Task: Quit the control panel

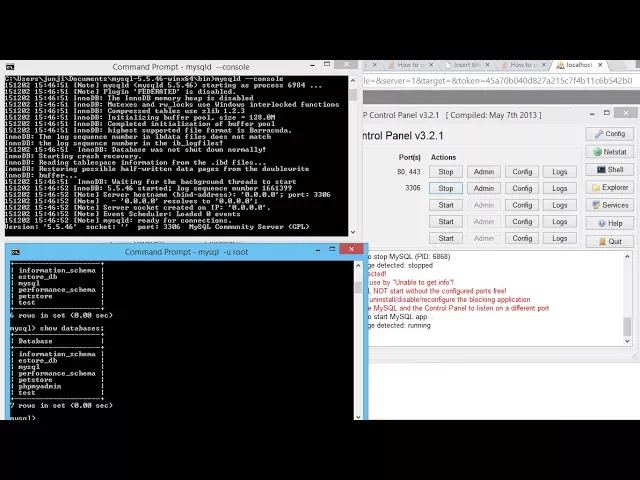Action: [x=610, y=241]
